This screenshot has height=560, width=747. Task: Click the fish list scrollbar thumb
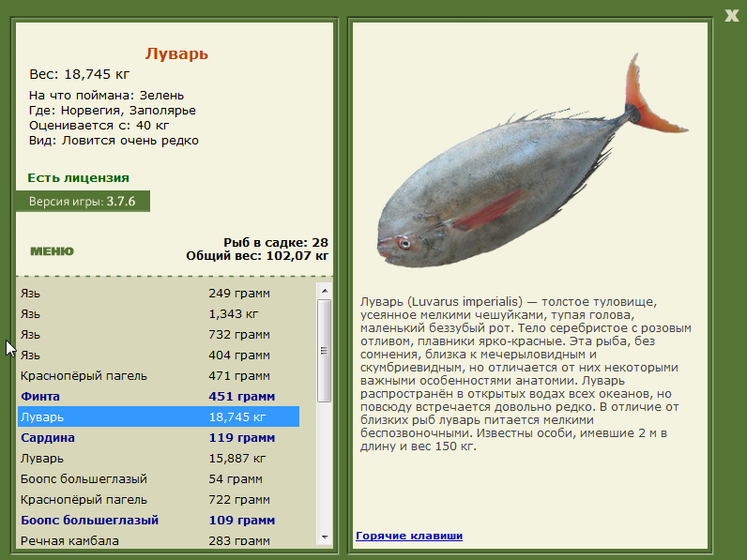tap(325, 351)
